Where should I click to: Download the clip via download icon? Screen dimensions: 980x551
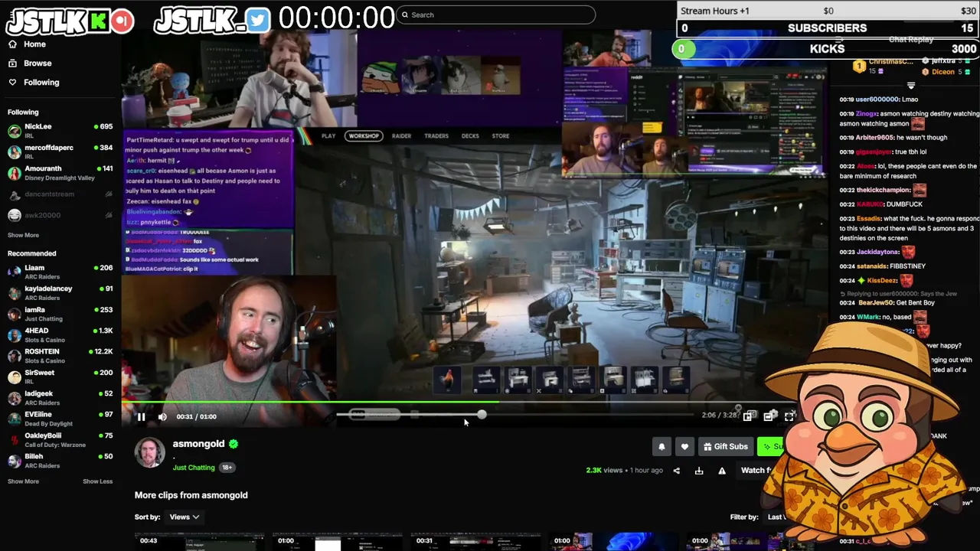click(x=699, y=471)
